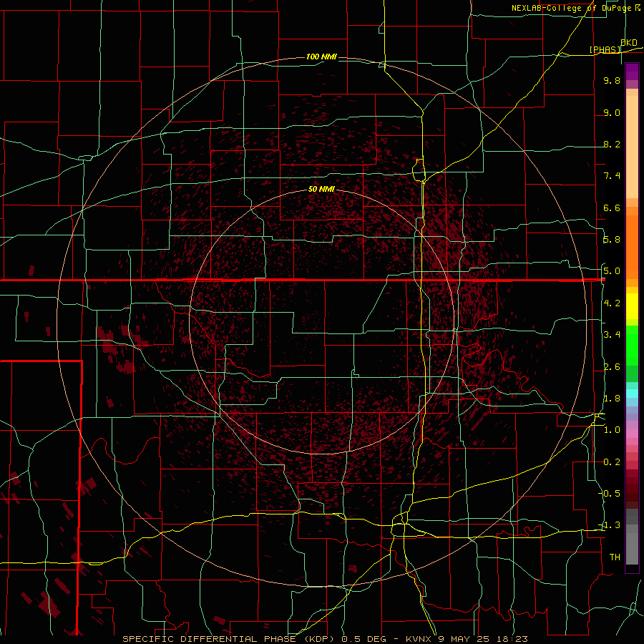Viewport: 644px width, 644px height.
Task: Click the 0.2 value on the color scale
Action: tap(612, 462)
